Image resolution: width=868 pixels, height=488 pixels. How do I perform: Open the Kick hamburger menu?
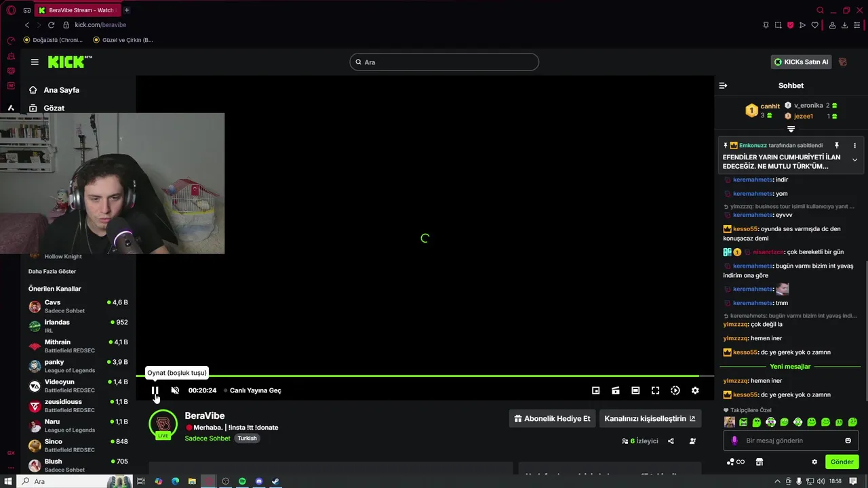(x=35, y=62)
